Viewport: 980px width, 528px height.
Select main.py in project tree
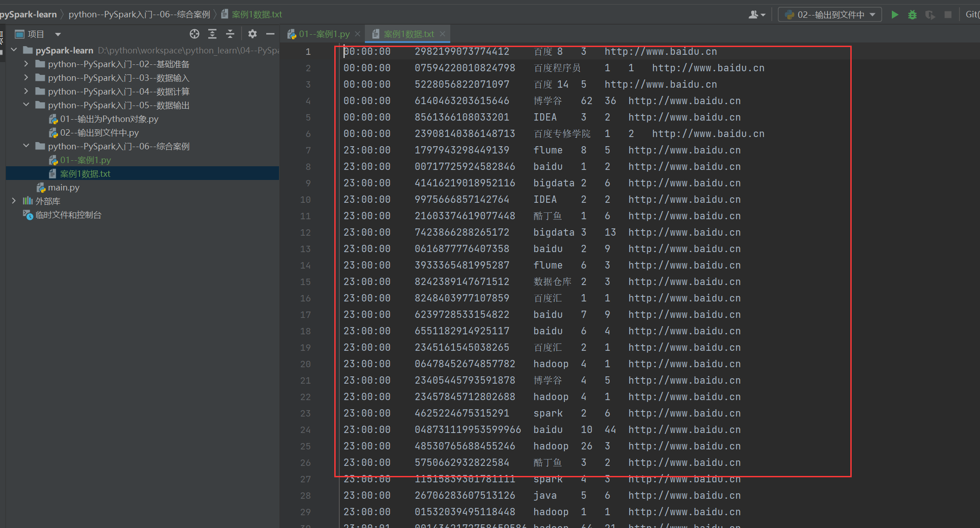[x=63, y=188]
